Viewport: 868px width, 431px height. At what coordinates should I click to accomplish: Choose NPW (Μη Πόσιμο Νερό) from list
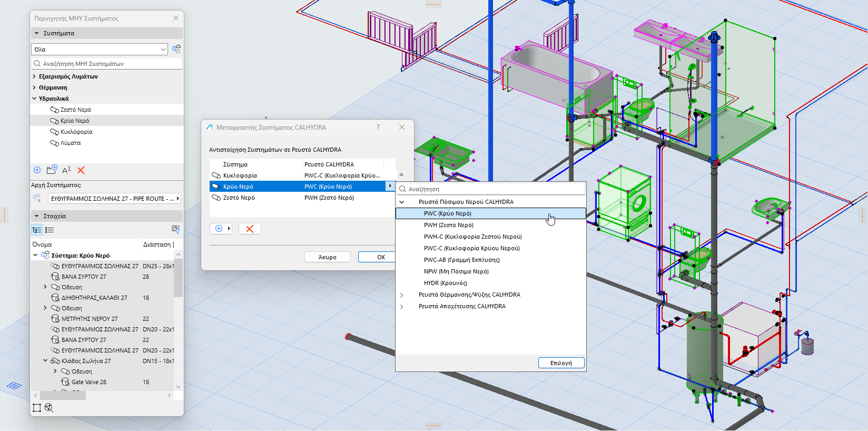coord(456,271)
